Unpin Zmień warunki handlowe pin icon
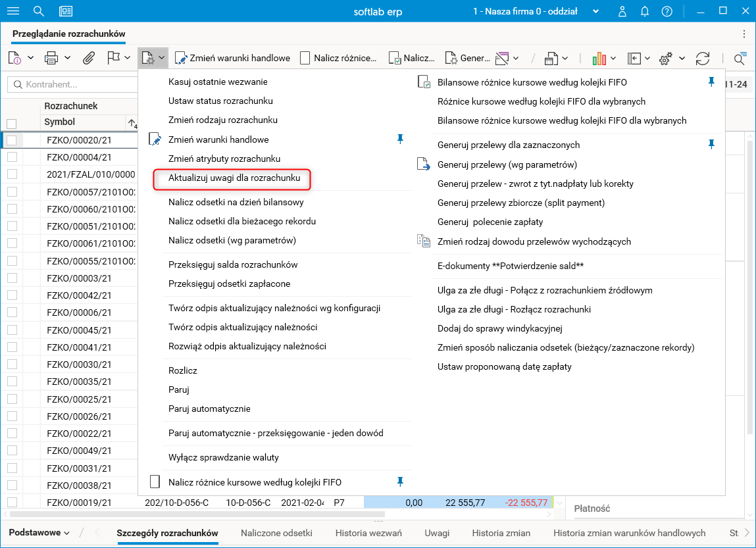 coord(400,139)
